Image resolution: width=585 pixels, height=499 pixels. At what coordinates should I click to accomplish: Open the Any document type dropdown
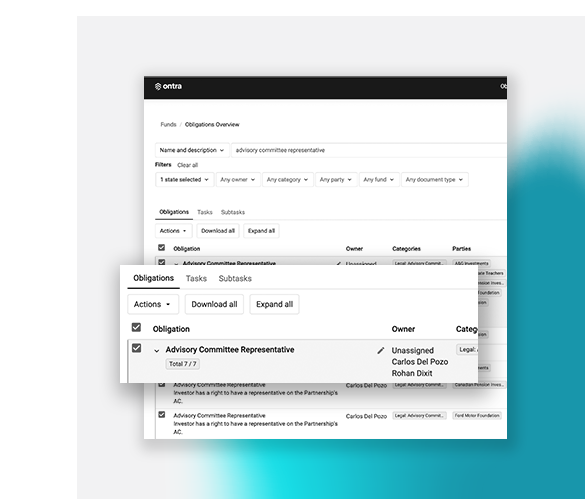tap(435, 180)
